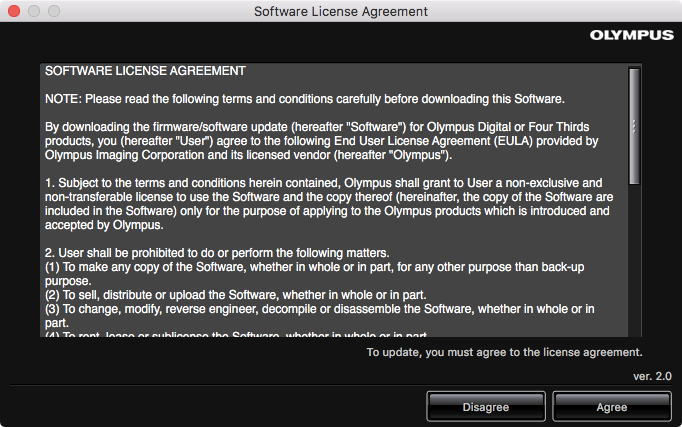The image size is (682, 427).
Task: Click item "(2) To sell, distribute or upload"
Action: pos(235,295)
